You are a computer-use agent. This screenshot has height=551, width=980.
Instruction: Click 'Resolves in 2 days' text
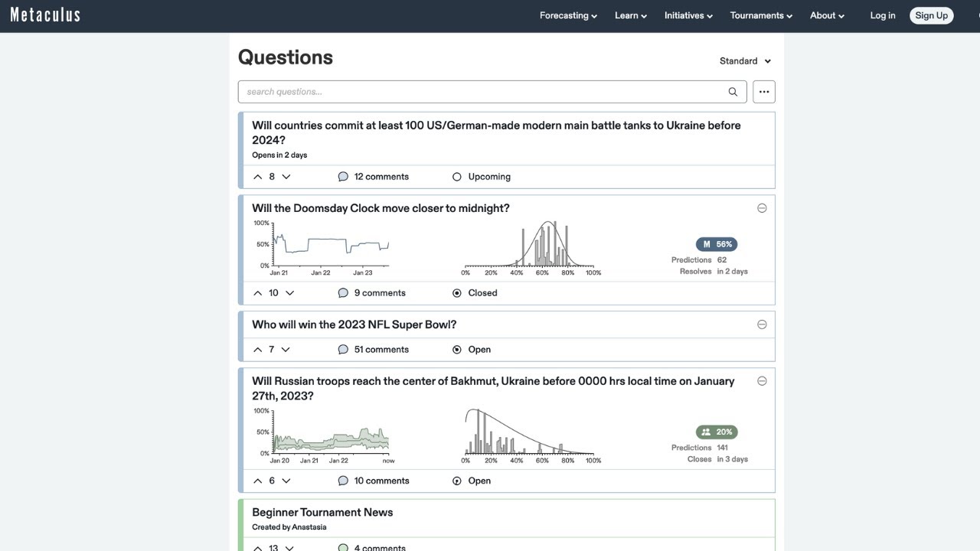click(714, 272)
